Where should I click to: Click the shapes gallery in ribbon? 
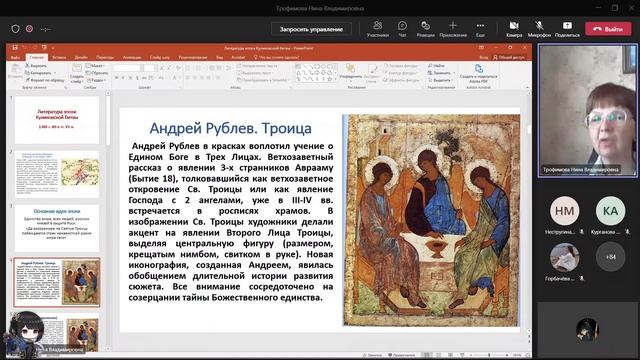click(x=316, y=73)
